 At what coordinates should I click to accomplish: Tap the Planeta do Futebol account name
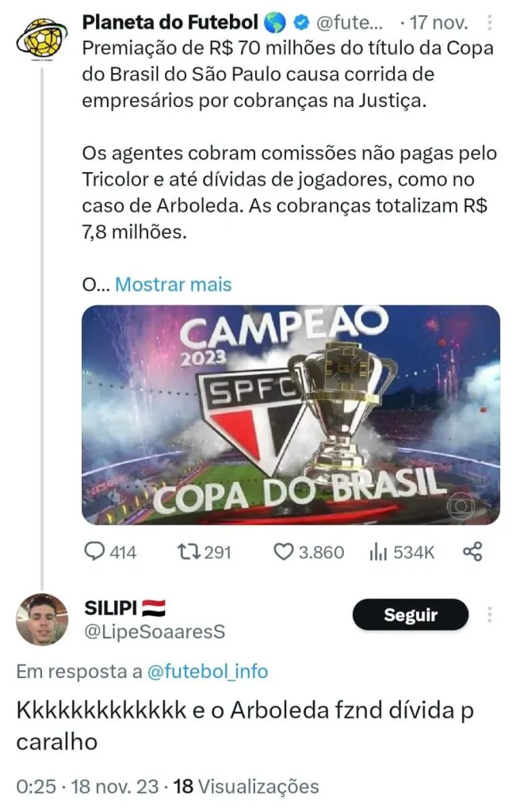click(x=170, y=24)
